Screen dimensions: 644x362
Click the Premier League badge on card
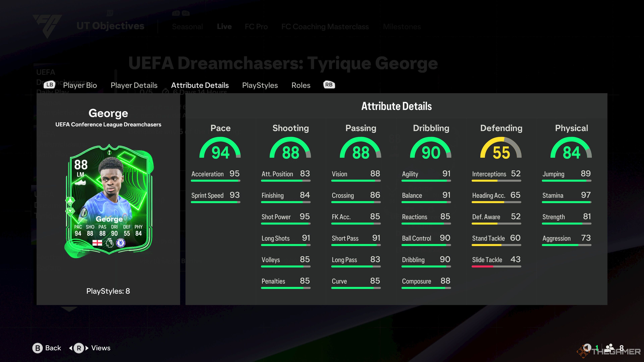[109, 243]
